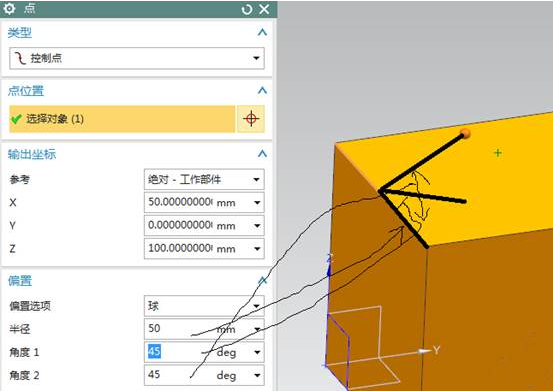Open the 偏置选项 dropdown showing 球
This screenshot has height=391, width=553.
(204, 306)
